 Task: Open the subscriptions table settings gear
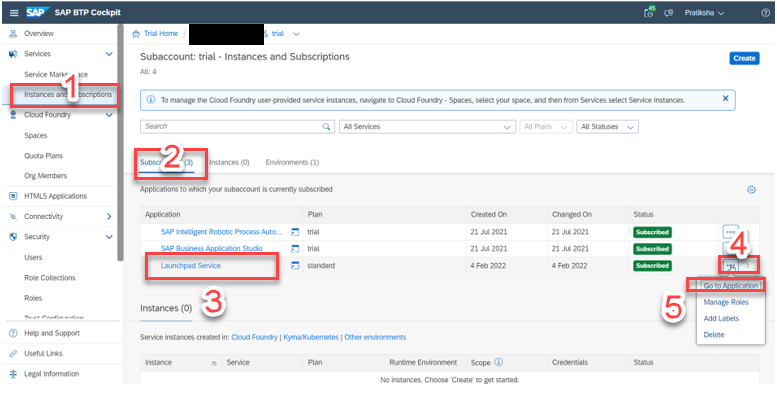752,189
